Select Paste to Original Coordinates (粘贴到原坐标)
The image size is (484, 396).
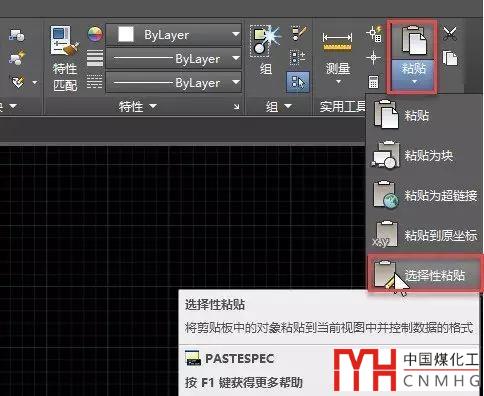[x=424, y=235]
